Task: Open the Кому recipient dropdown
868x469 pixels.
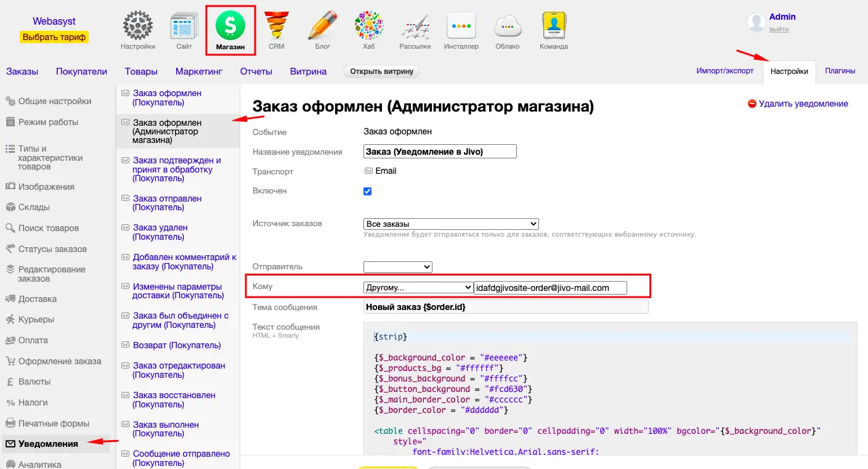Action: pos(418,287)
